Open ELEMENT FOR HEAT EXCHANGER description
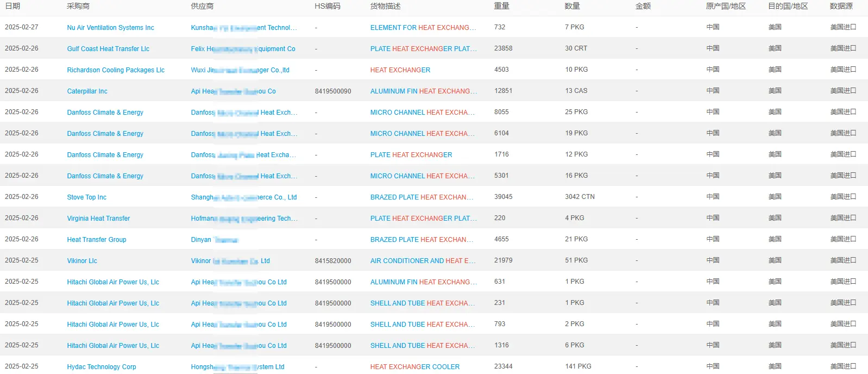This screenshot has height=374, width=868. tap(423, 28)
